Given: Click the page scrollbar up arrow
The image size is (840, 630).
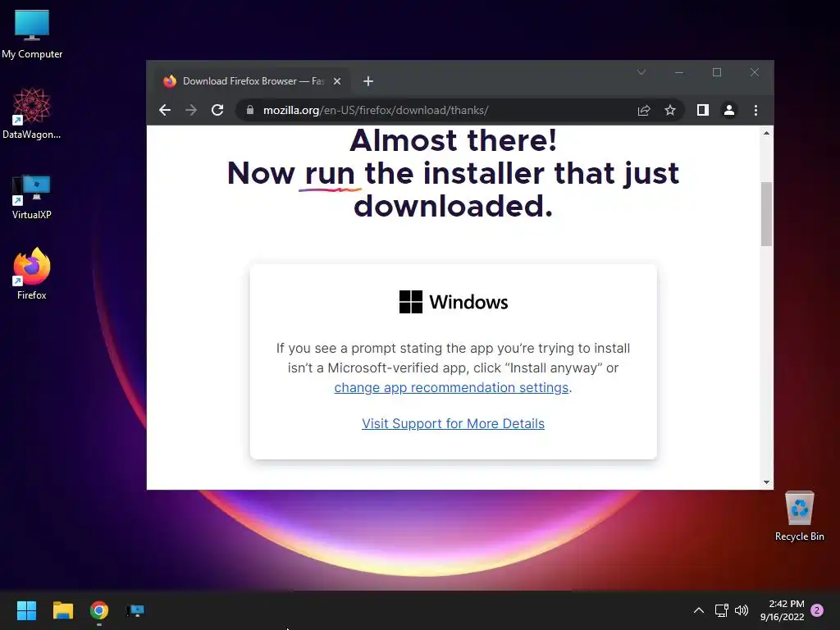Looking at the screenshot, I should (x=767, y=133).
